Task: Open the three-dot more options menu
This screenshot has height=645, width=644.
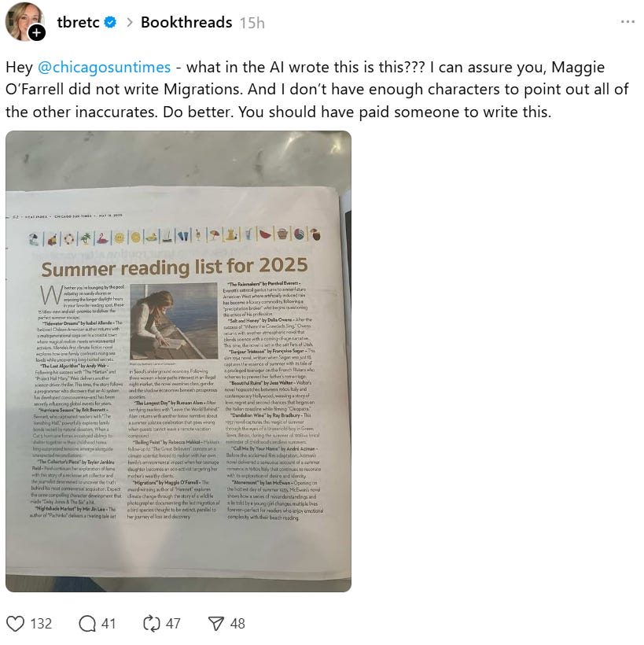Action: [x=627, y=22]
